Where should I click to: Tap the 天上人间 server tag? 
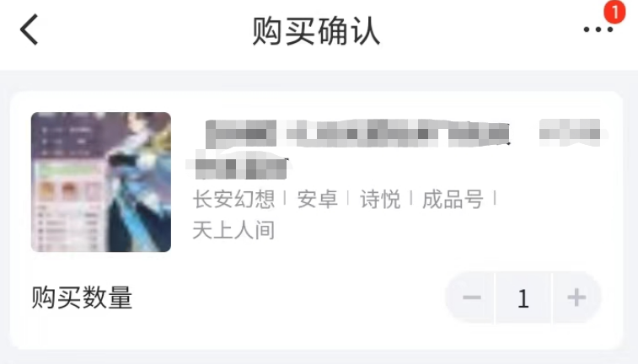234,230
